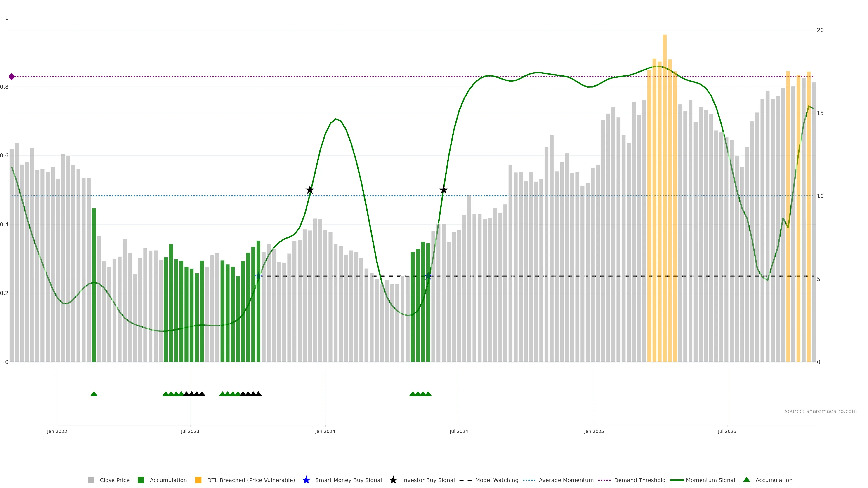Click the purple Demand Threshold diamond marker
Screen dimensions: 868x488
[x=12, y=77]
